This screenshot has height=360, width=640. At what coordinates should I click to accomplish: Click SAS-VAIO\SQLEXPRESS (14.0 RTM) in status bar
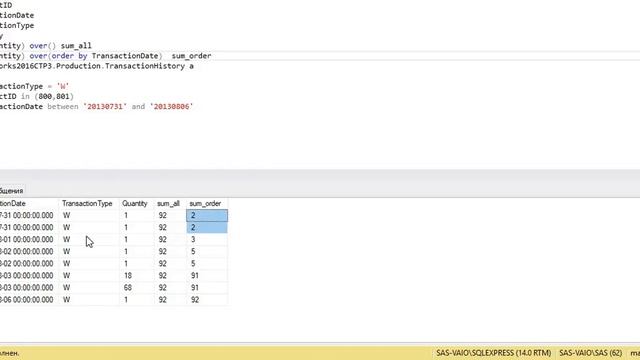(x=493, y=353)
